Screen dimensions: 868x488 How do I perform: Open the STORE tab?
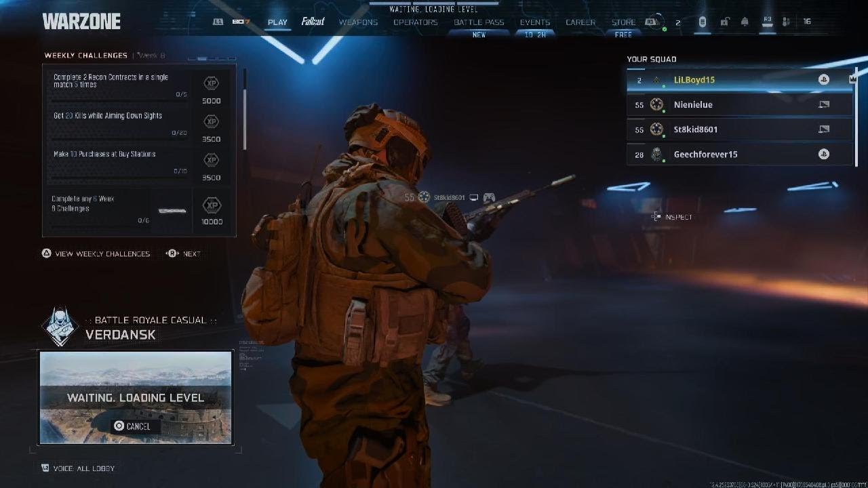(x=623, y=22)
